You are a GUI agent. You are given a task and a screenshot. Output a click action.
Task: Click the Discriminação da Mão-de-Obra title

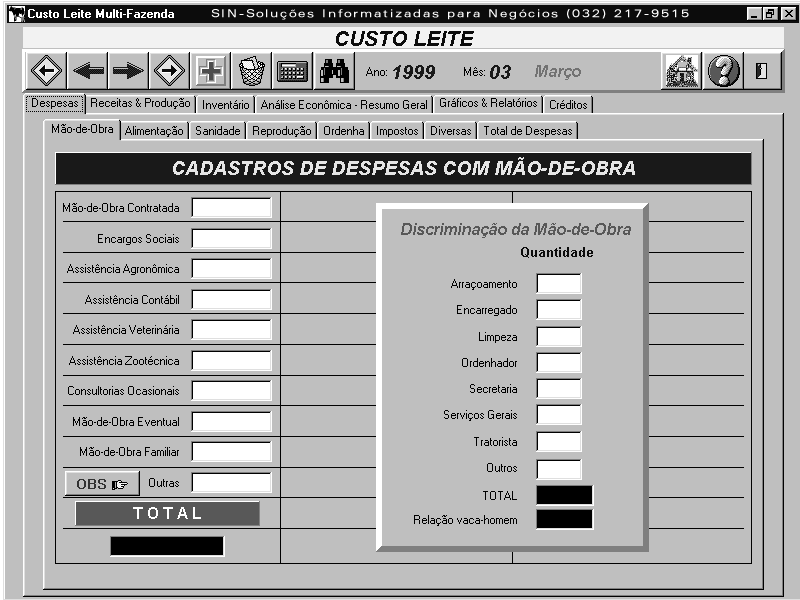pos(515,229)
